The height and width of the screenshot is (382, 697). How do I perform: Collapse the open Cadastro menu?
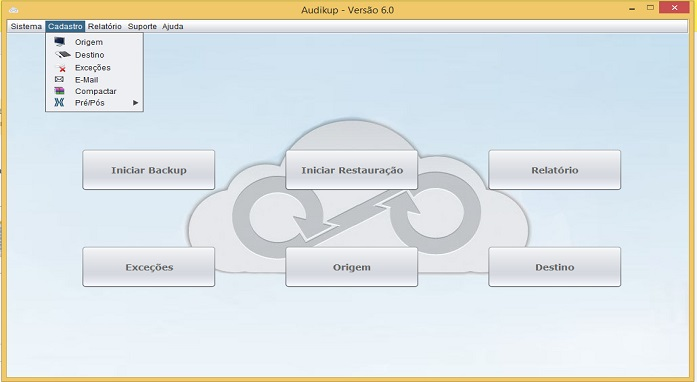pos(65,26)
